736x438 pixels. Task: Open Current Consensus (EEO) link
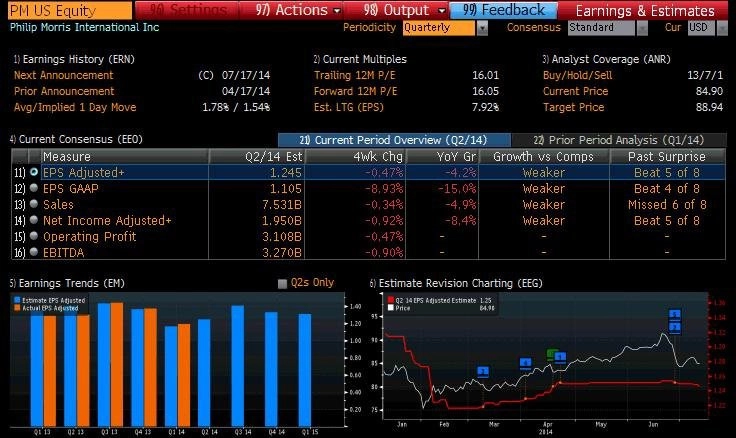point(76,139)
